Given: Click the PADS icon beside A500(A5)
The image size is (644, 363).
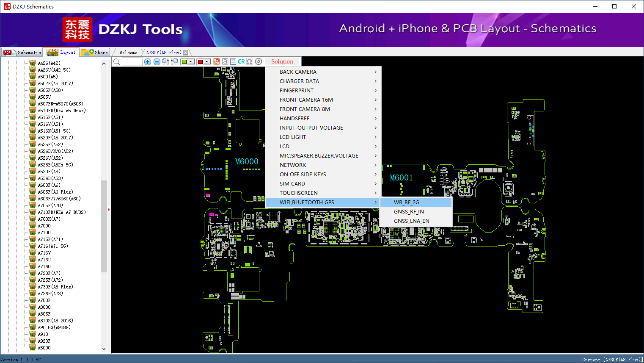Looking at the screenshot, I should (x=33, y=77).
